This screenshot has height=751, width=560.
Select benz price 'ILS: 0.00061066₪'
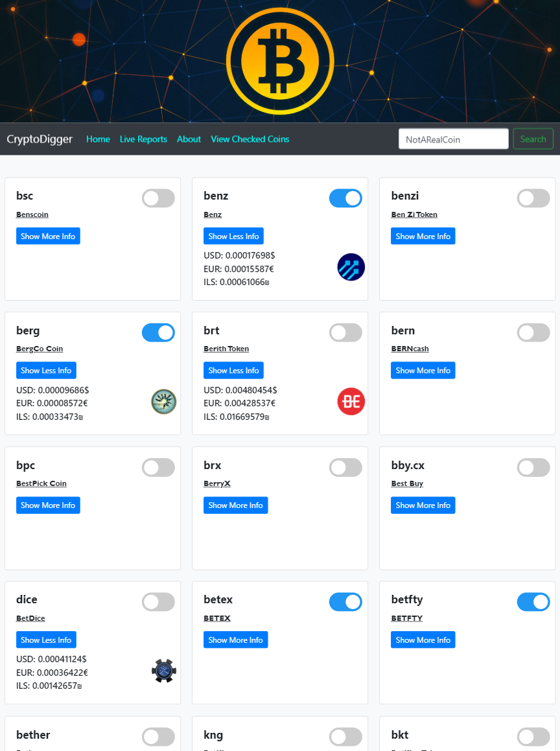(237, 282)
